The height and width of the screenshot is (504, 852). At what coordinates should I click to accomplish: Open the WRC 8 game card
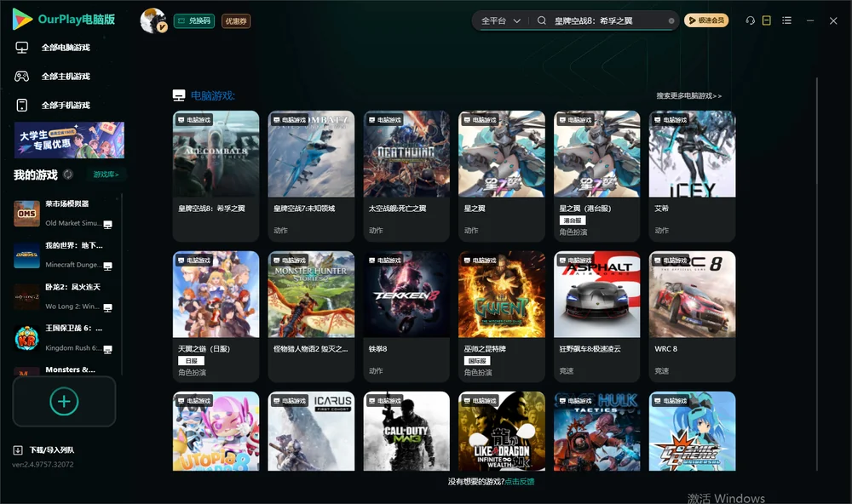click(692, 317)
